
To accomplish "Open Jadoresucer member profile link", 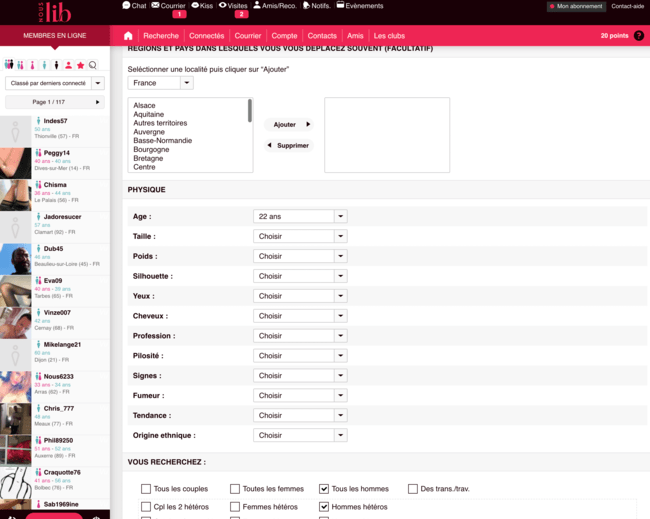I will pos(63,217).
